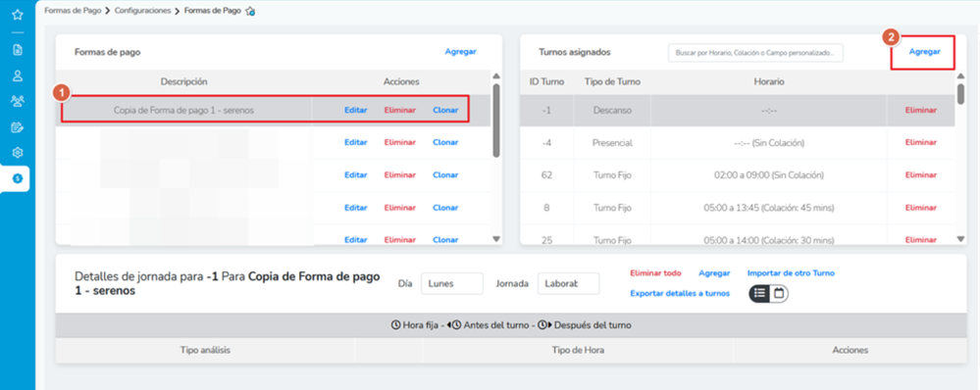The width and height of the screenshot is (980, 390).
Task: Click the Acciones header in Formas de pago
Action: 401,81
